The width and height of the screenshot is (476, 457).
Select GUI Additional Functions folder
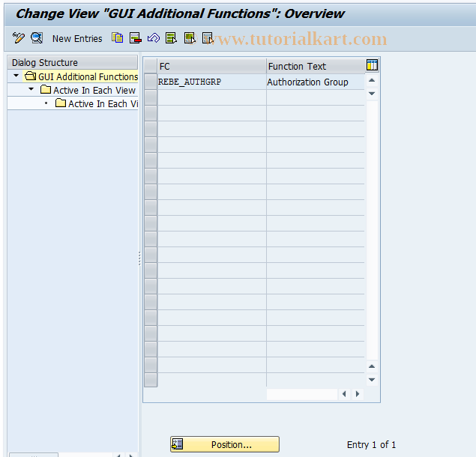pos(82,76)
